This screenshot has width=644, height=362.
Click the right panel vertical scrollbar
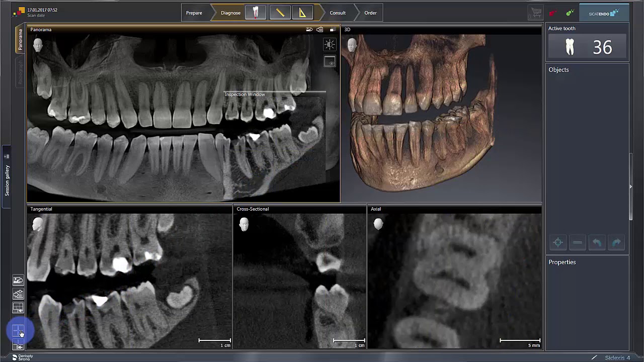(631, 186)
